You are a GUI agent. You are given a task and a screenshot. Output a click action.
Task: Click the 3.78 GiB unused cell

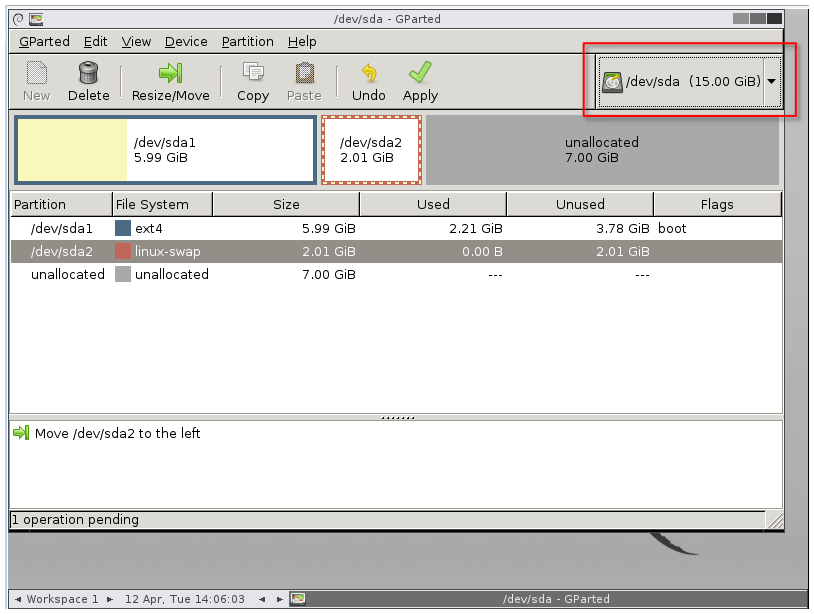(622, 228)
